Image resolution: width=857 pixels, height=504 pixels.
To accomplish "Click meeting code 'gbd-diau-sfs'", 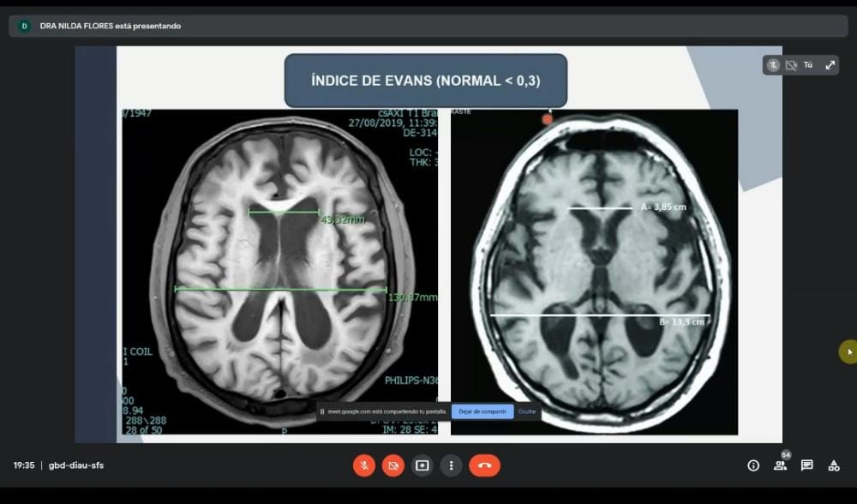I will point(76,465).
